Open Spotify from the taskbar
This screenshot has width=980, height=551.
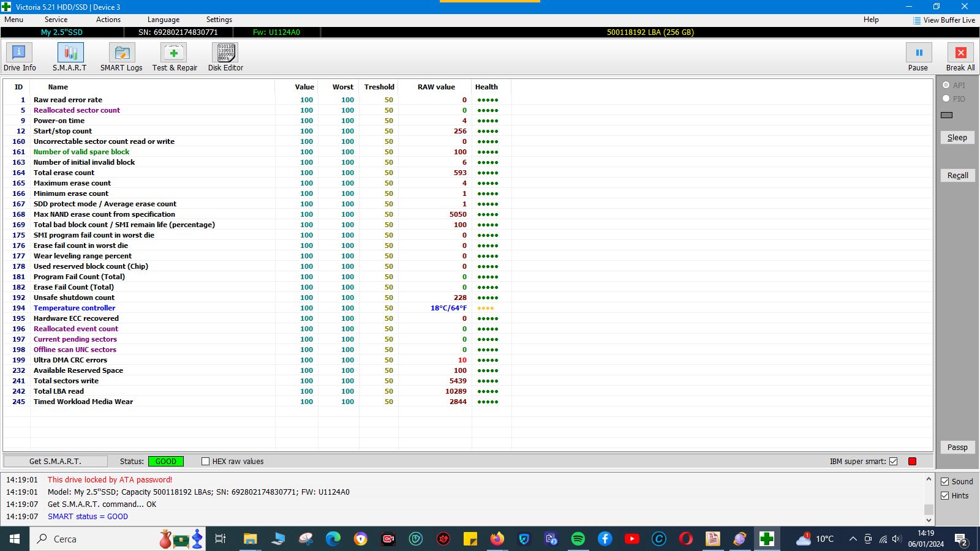point(578,539)
